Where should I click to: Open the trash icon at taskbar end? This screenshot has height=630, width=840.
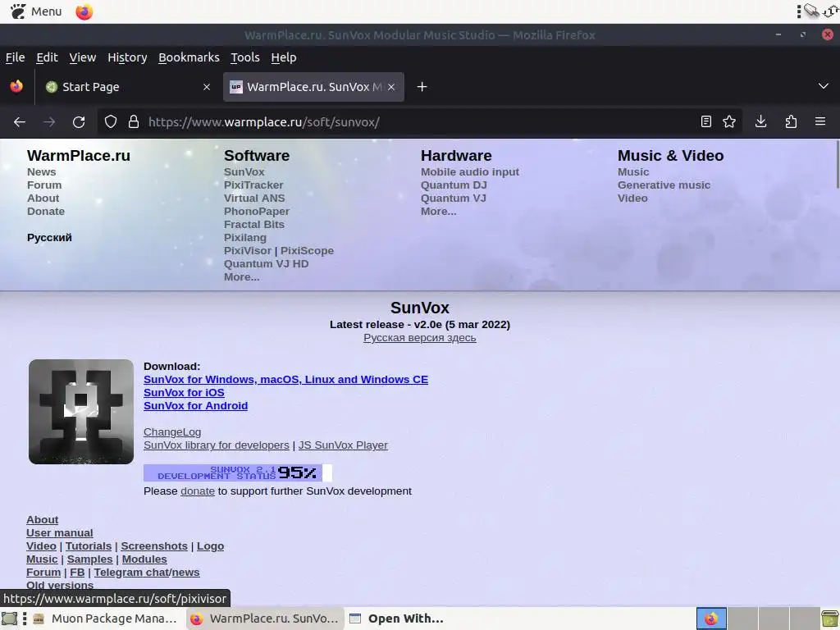(830, 619)
